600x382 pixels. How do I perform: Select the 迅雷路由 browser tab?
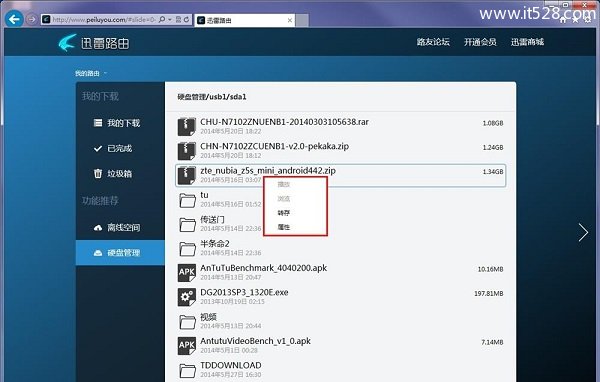(x=244, y=20)
